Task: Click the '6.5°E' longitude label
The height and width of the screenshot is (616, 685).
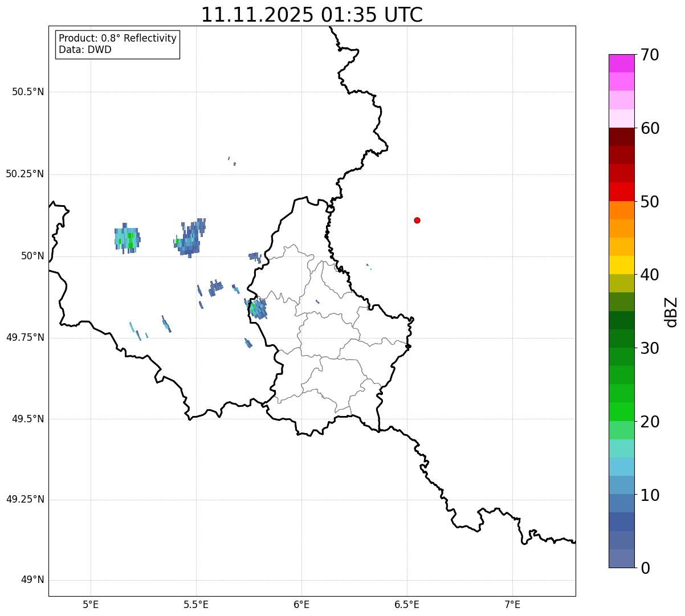Action: 407,604
